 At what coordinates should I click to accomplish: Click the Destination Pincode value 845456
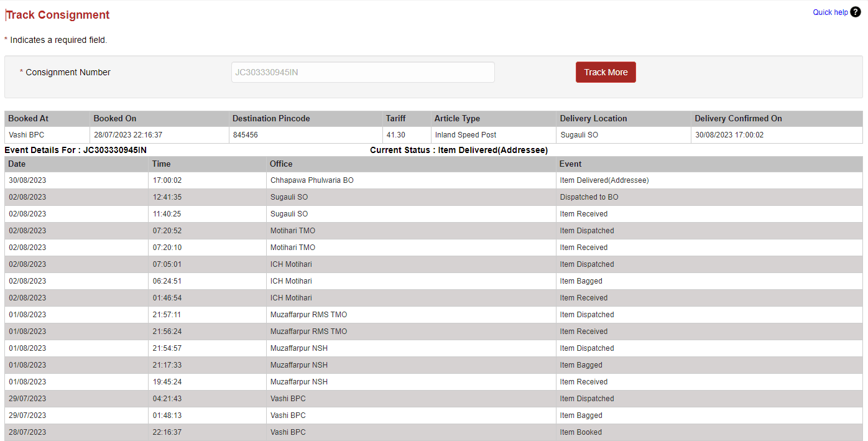coord(245,135)
